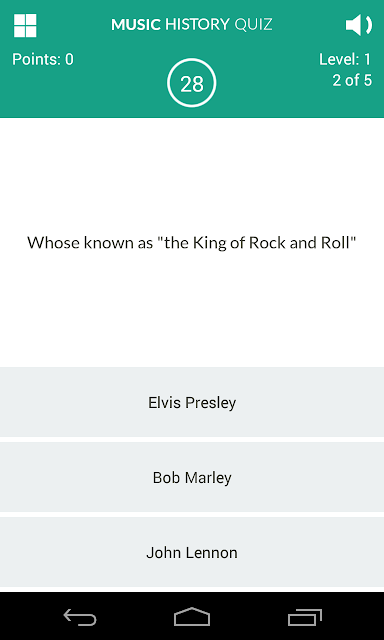Click the Level: 1 indicator
The height and width of the screenshot is (640, 384).
(345, 60)
